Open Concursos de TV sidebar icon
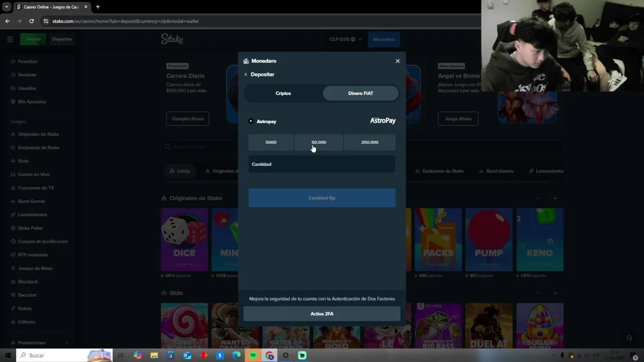Viewport: 644px width, 362px height. pyautogui.click(x=13, y=188)
